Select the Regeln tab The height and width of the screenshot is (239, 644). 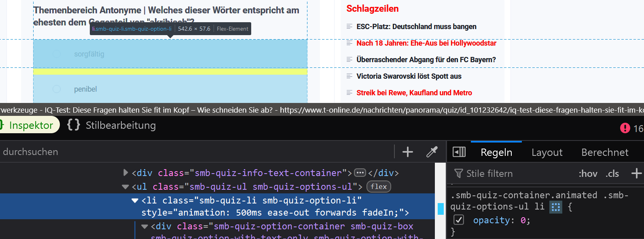tap(496, 152)
